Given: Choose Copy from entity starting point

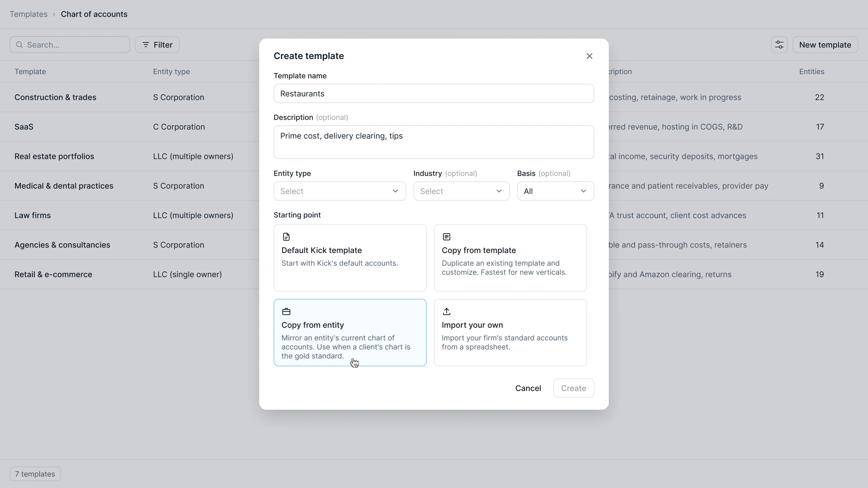Looking at the screenshot, I should click(350, 333).
